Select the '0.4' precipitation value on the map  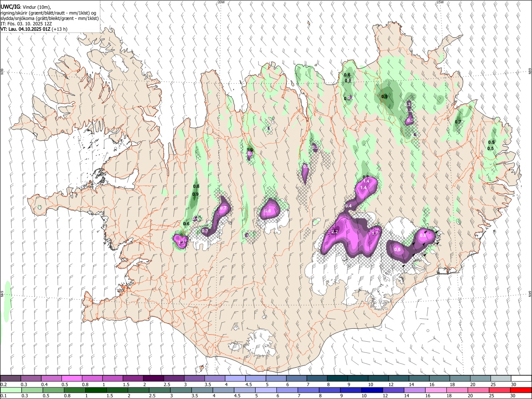coord(348,206)
